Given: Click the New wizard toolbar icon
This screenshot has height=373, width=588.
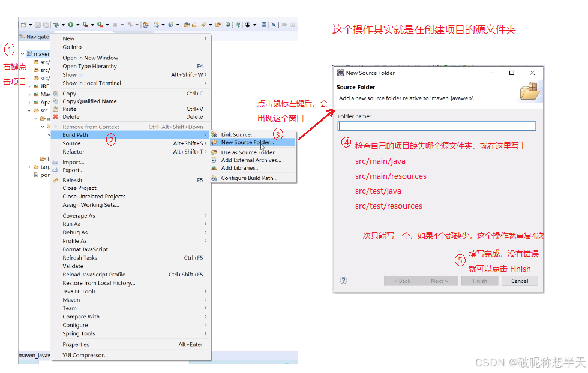Looking at the screenshot, I should 23,25.
